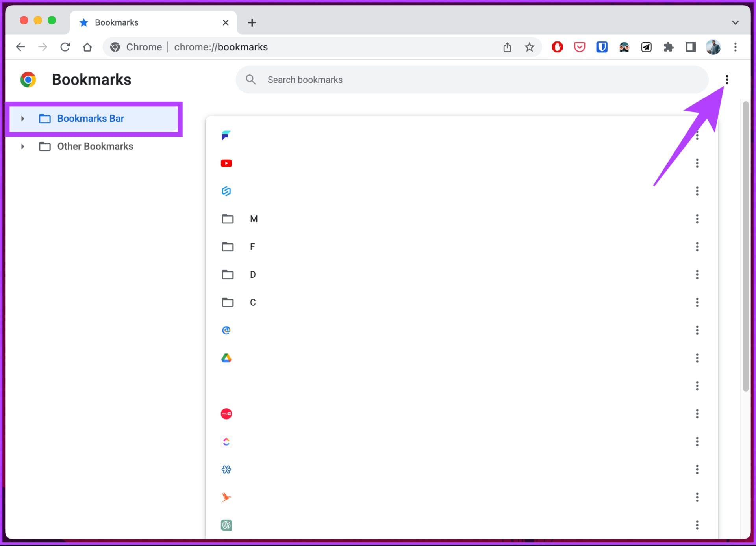756x546 pixels.
Task: Open the ChatGPT bookmark at the bottom
Action: (x=226, y=525)
